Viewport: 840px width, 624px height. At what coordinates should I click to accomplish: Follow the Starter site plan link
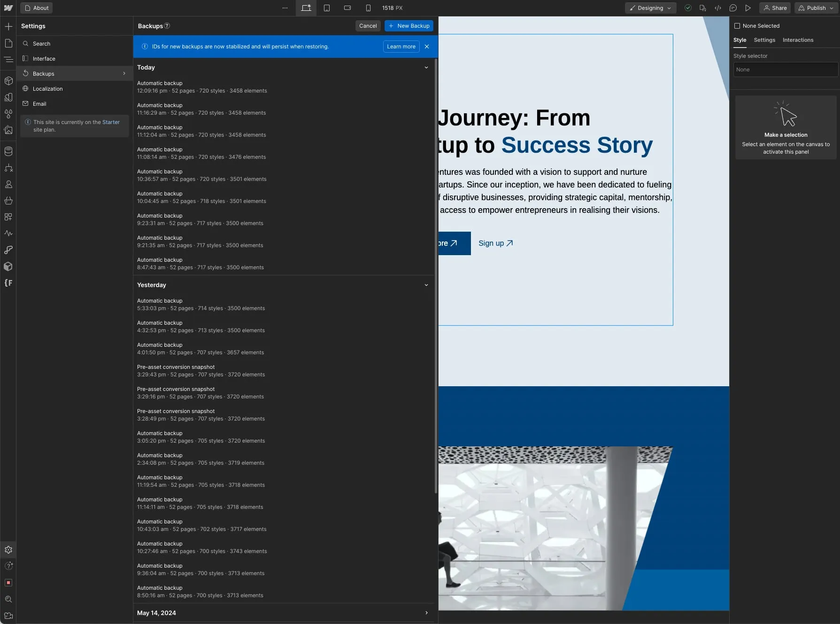click(111, 122)
